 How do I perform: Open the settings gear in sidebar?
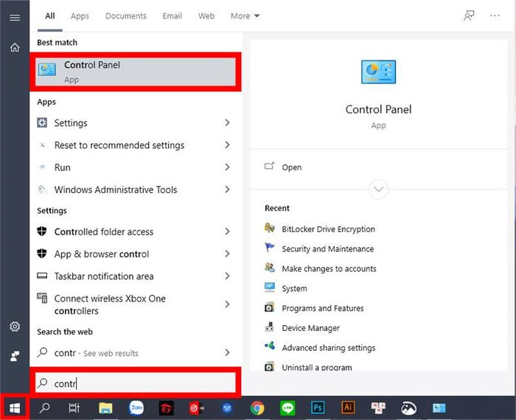(15, 326)
